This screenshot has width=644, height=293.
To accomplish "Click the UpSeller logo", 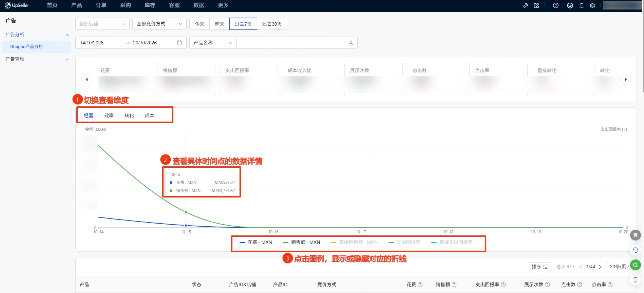I will point(17,5).
